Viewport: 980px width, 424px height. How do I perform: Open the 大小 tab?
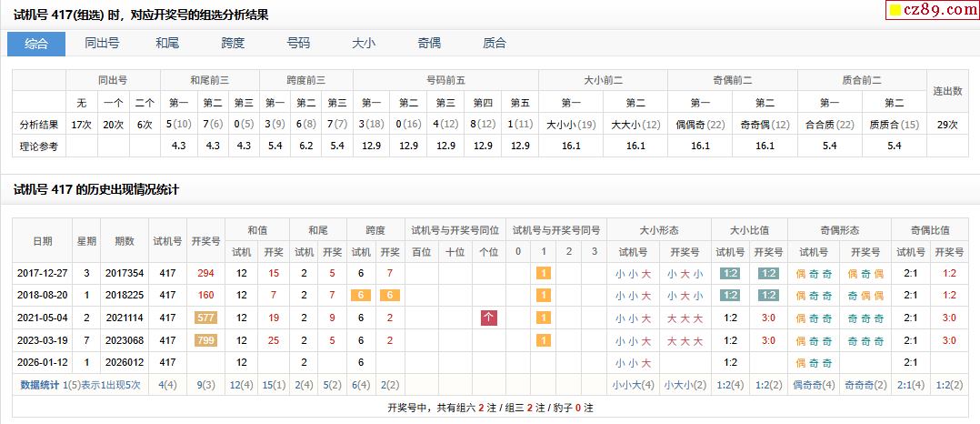[x=364, y=43]
